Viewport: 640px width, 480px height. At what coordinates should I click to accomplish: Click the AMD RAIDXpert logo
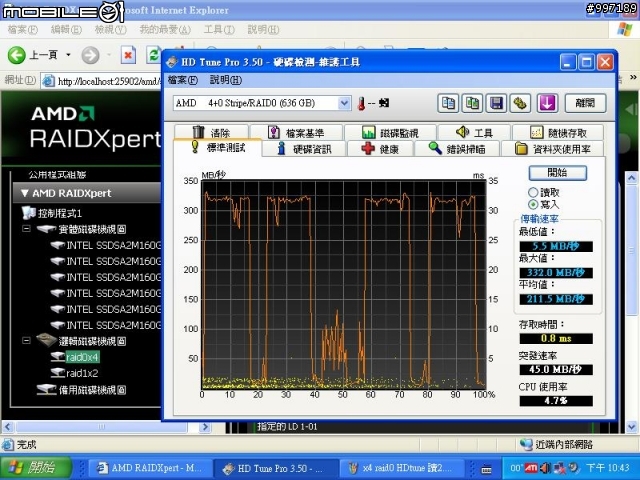96,127
